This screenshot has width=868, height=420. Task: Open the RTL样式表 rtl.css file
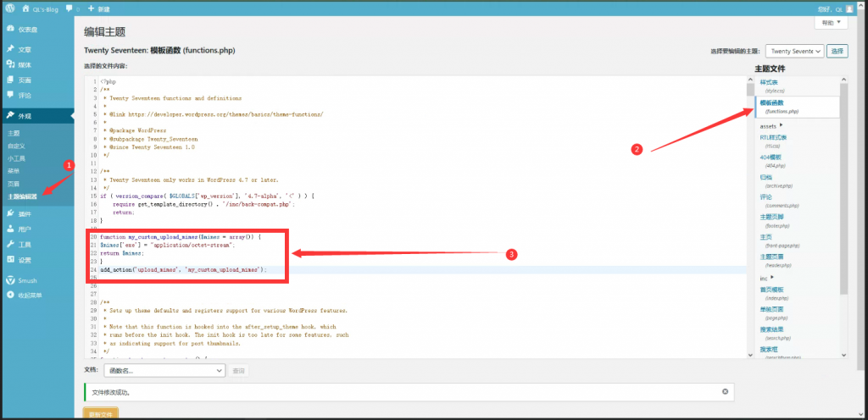coord(773,141)
